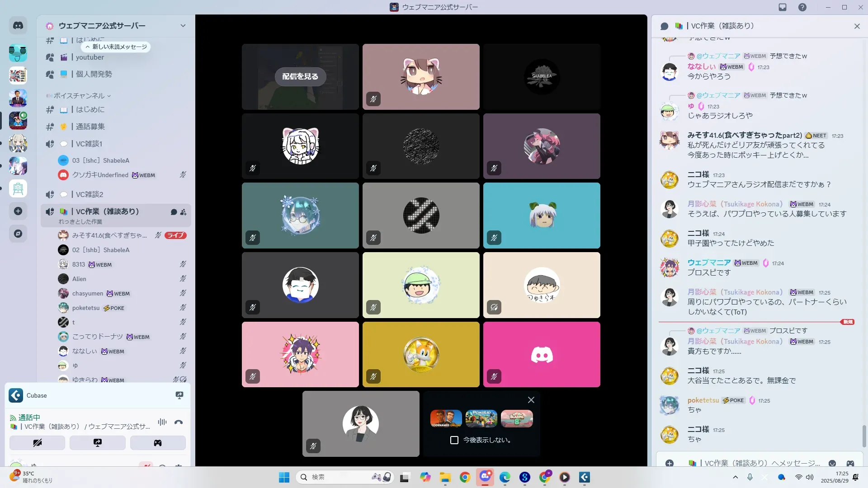This screenshot has width=868, height=488.
Task: Start an activity with gamepad button
Action: [x=158, y=443]
